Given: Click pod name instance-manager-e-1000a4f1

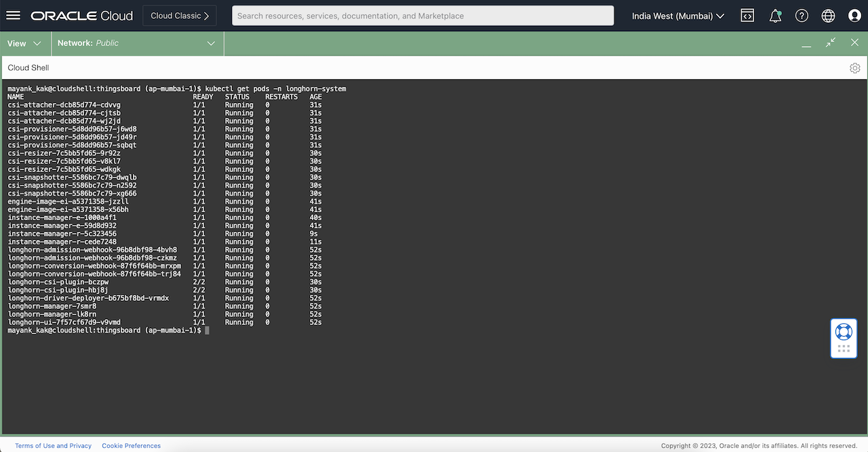Looking at the screenshot, I should coord(62,218).
